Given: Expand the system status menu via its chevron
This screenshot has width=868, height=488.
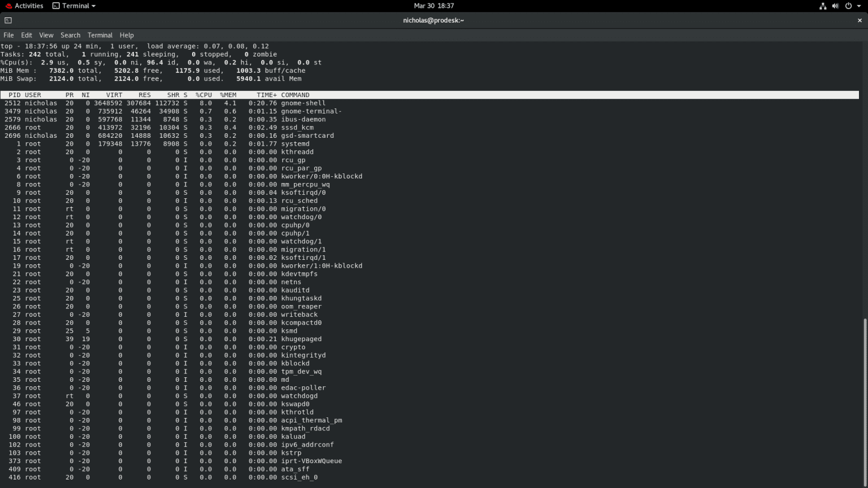Looking at the screenshot, I should tap(858, 6).
